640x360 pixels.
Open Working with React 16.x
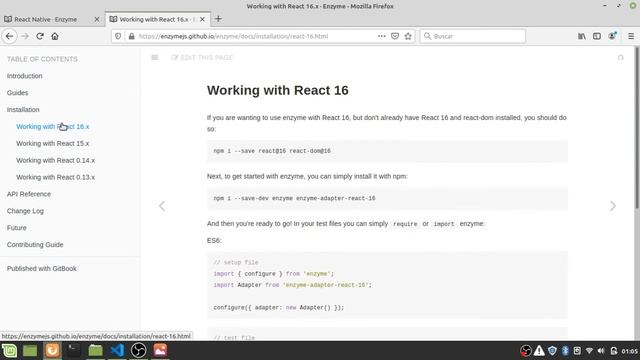[53, 127]
